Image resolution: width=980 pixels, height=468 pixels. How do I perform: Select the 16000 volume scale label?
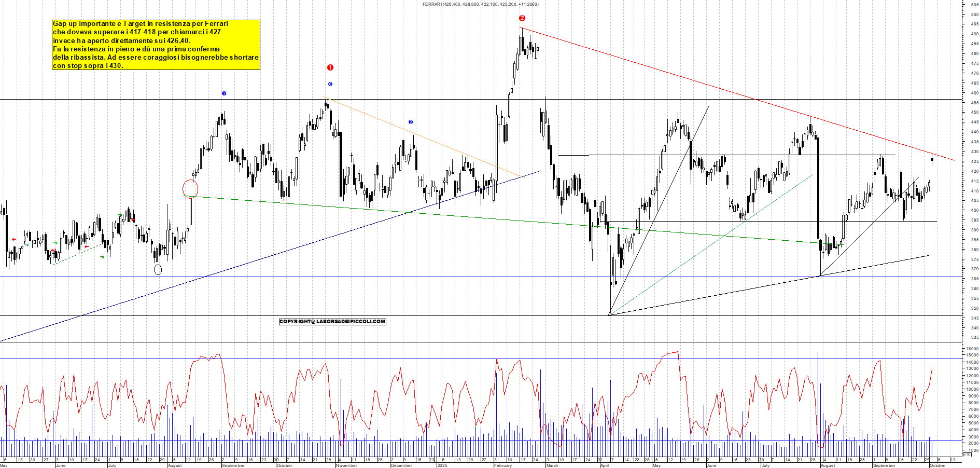(972, 349)
